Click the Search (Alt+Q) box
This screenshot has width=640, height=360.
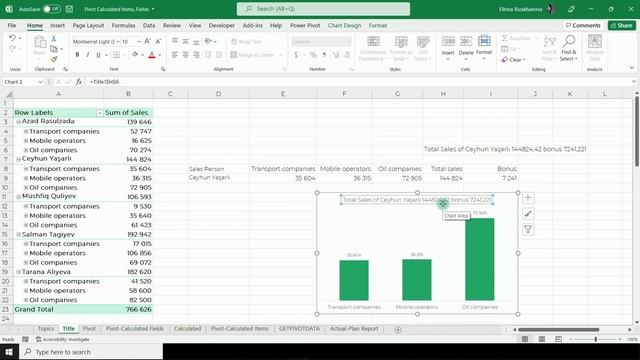[323, 9]
